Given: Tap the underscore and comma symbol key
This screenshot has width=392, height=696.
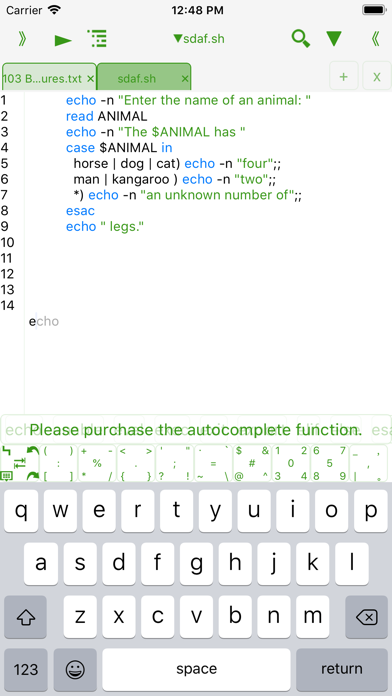Looking at the screenshot, I should [x=369, y=463].
